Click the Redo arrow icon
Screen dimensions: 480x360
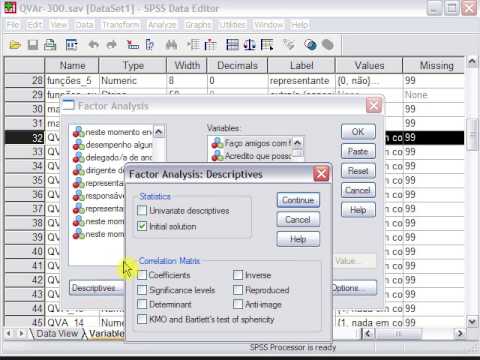[x=112, y=44]
